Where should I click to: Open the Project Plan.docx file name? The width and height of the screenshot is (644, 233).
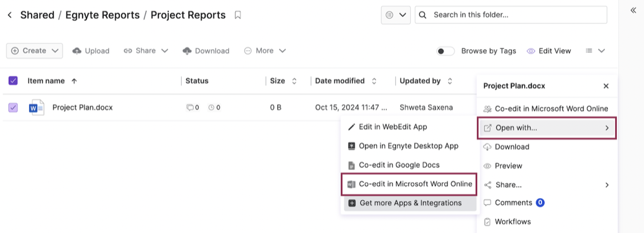coord(83,107)
